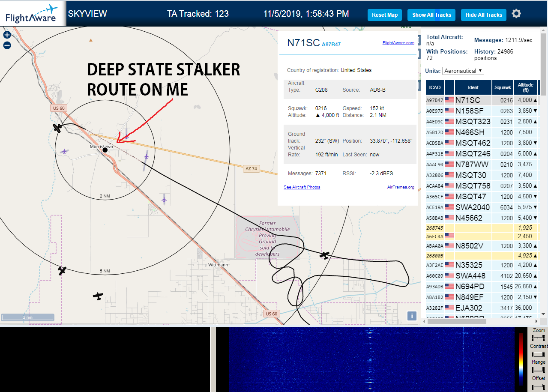Sort table by the flag column header

449,87
